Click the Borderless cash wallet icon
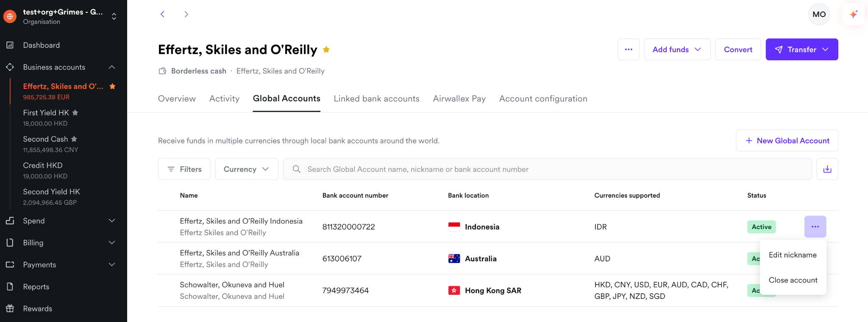868x322 pixels. pyautogui.click(x=162, y=71)
